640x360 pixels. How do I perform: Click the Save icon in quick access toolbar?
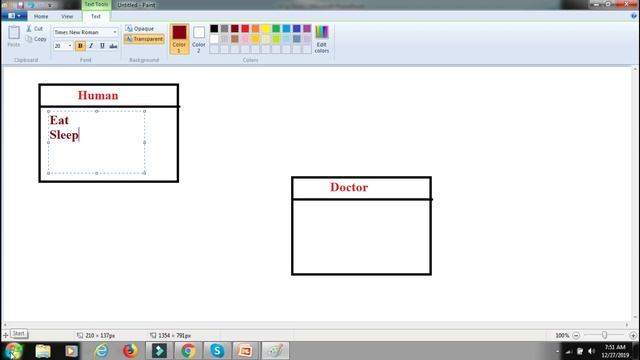click(20, 5)
